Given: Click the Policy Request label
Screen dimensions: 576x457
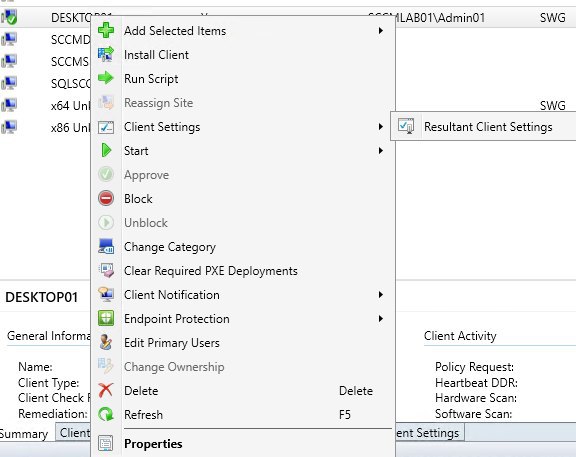Looking at the screenshot, I should point(474,367).
